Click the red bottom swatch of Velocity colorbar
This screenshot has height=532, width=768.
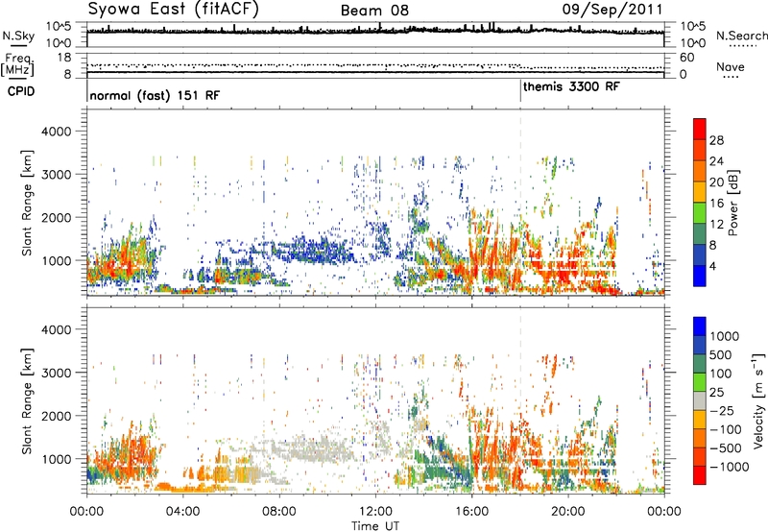(x=700, y=475)
